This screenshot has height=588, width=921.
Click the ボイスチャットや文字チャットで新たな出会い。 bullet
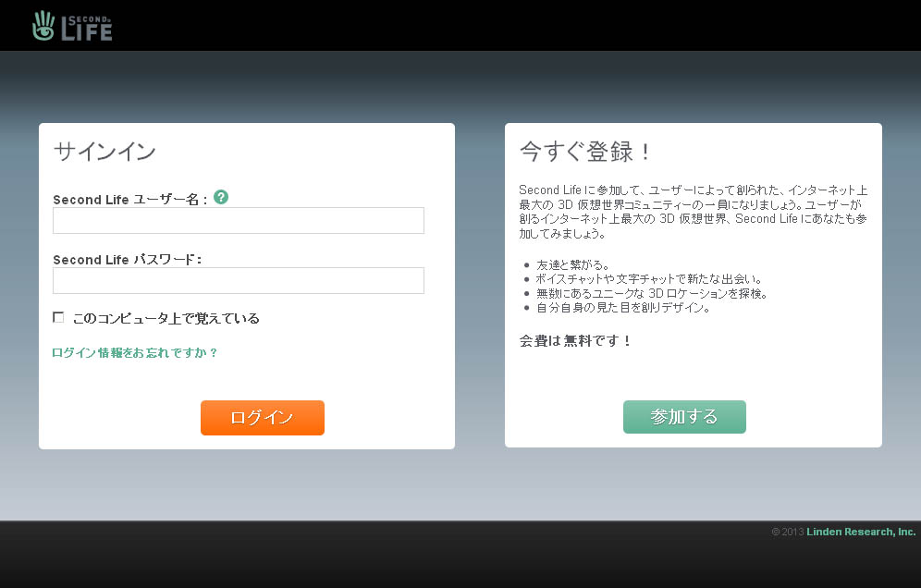pos(649,279)
